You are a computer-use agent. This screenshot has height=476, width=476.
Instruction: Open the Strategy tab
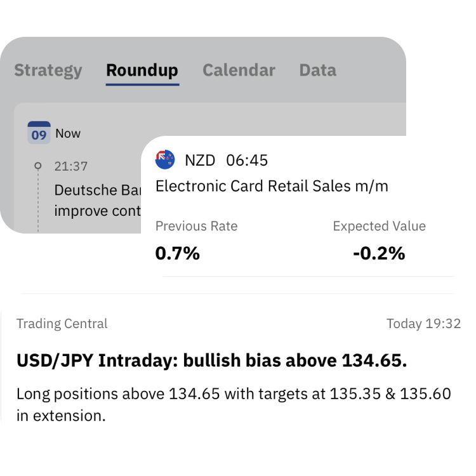(48, 70)
